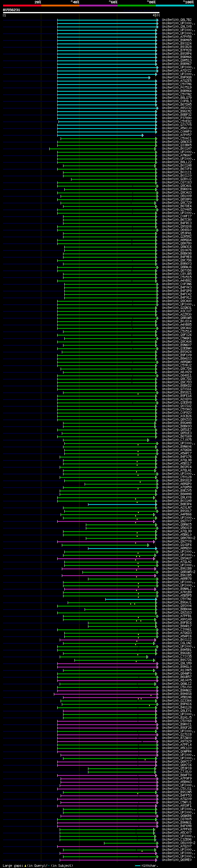Select hit label UniRef100_Q9C7Z9
The image size is (197, 868).
(x=176, y=203)
